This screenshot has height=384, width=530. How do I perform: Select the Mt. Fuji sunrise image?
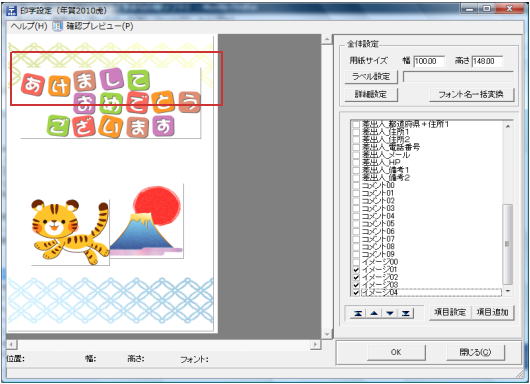146,221
